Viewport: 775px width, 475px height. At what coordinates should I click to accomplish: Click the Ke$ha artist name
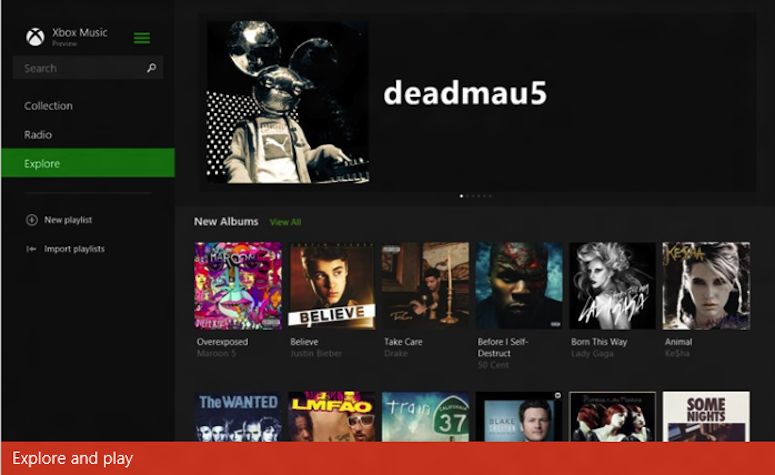pyautogui.click(x=677, y=353)
